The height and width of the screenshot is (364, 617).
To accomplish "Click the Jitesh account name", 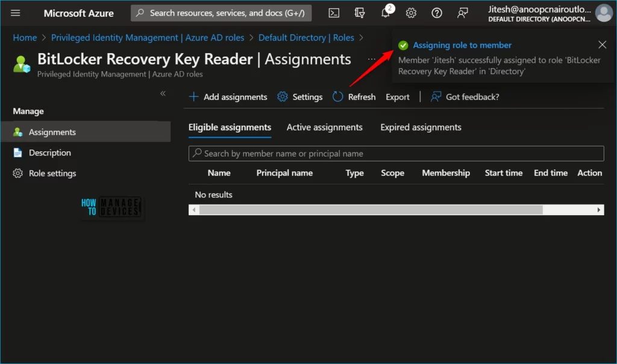I will click(539, 10).
